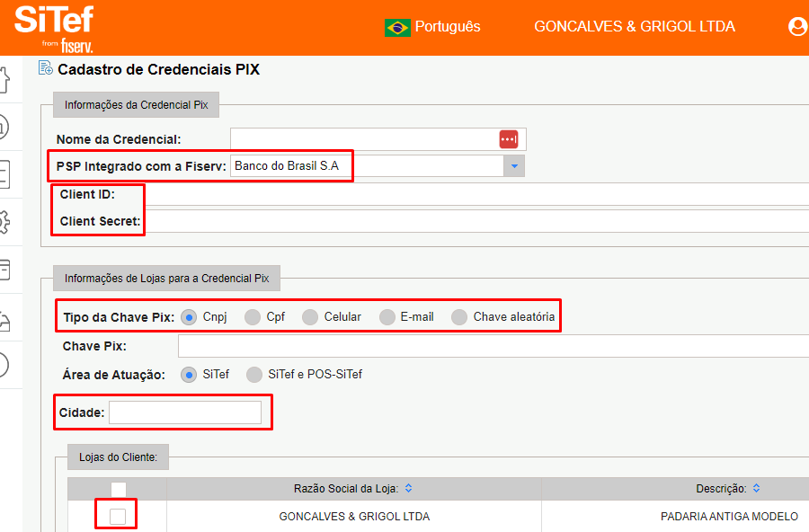809x532 pixels.
Task: Click the Informações de Lojas para a Credencial Pix label
Action: pos(166,278)
